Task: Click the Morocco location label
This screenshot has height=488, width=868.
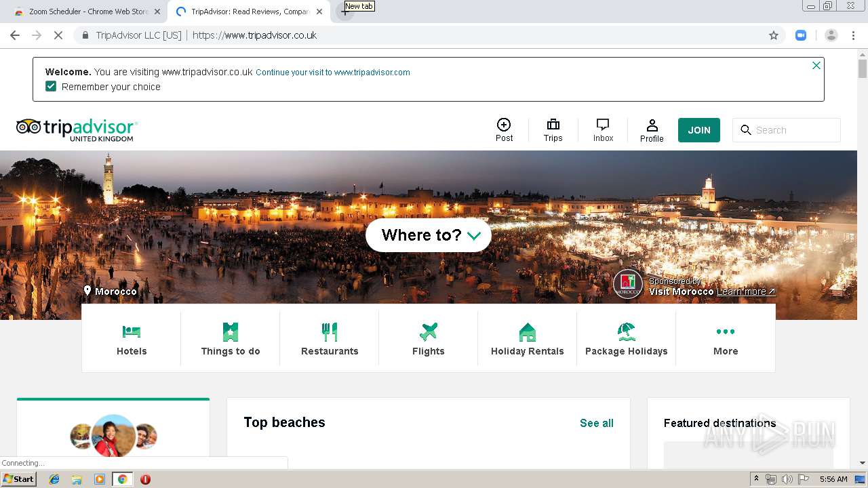Action: [116, 291]
